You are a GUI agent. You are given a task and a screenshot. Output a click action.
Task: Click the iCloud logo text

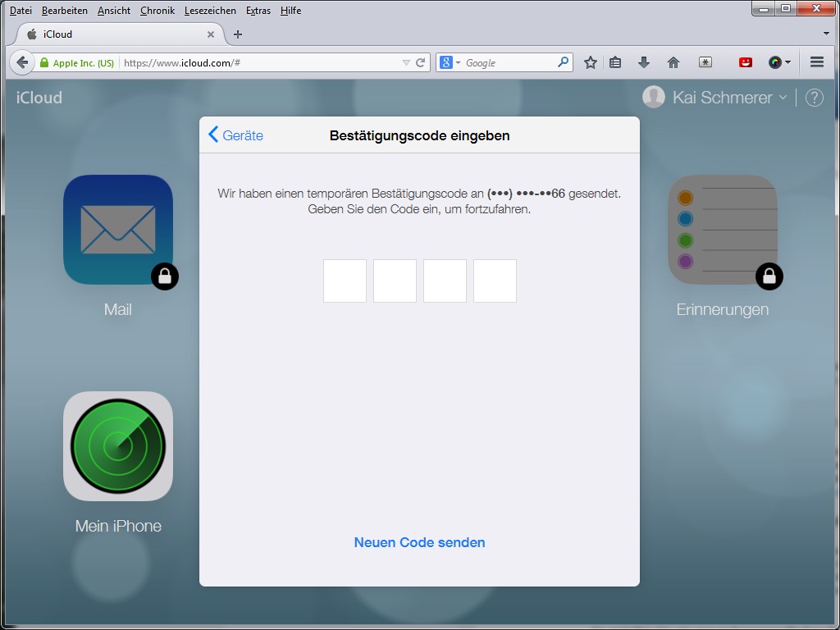coord(39,98)
